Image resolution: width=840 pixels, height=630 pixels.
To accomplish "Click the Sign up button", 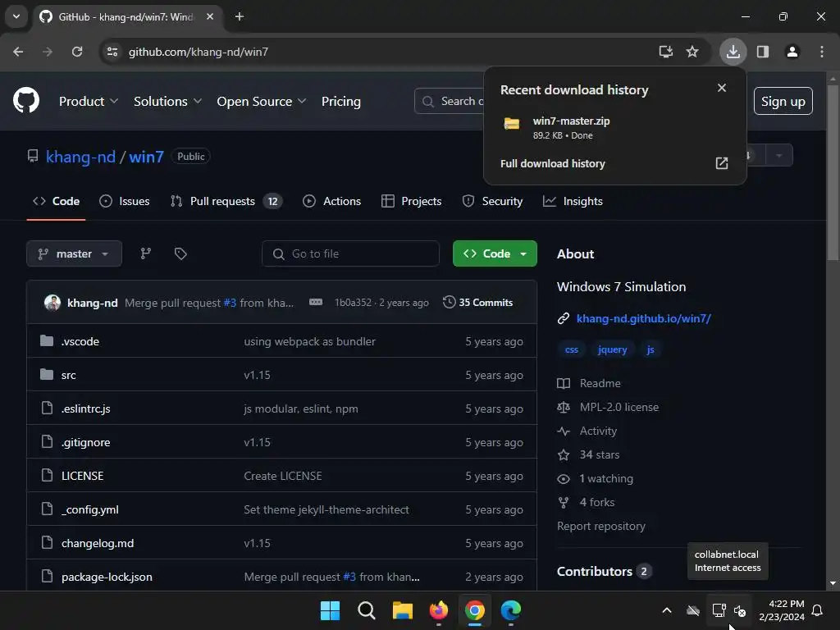I will pos(783,101).
